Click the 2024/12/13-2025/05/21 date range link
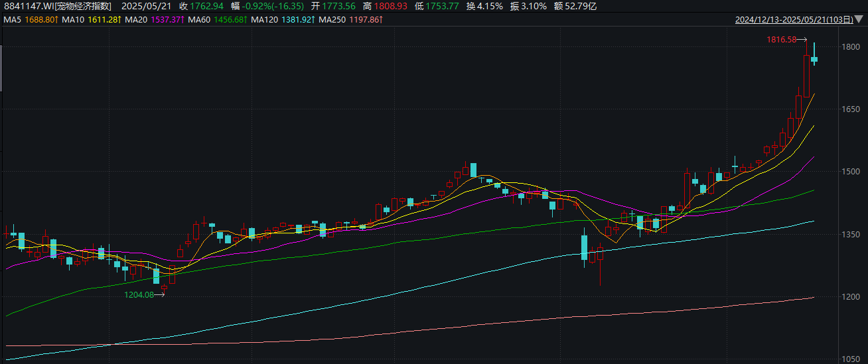The image size is (868, 364). coord(794,20)
